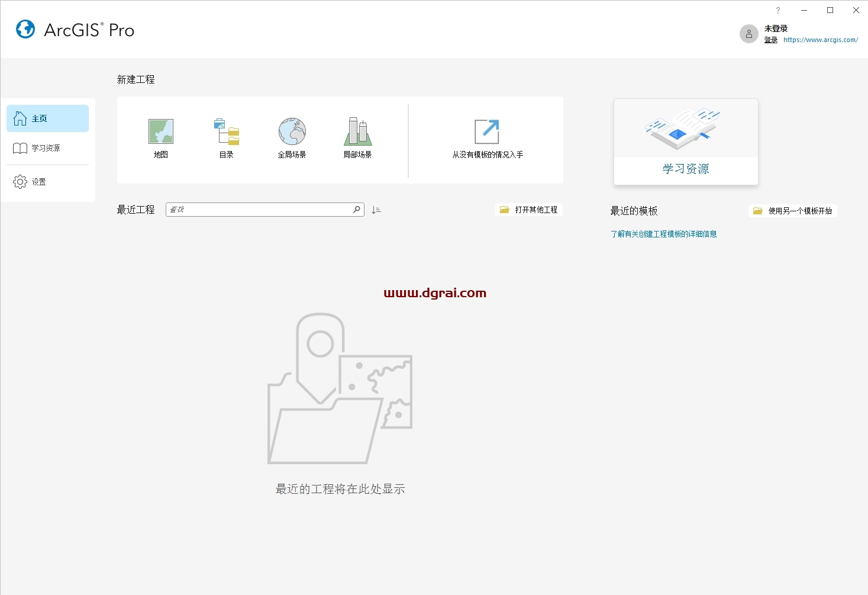868x595 pixels.
Task: Create a new 局部场景 local scene project
Action: pyautogui.click(x=357, y=139)
